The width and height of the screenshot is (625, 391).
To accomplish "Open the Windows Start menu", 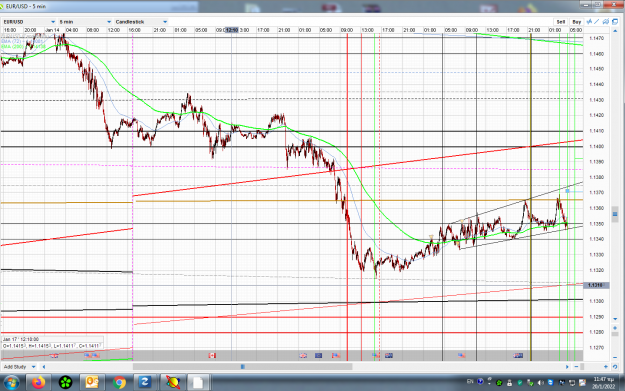I will pyautogui.click(x=11, y=383).
